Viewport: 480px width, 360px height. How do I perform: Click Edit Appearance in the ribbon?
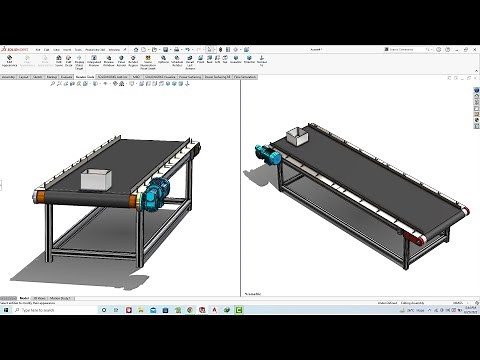pos(9,61)
